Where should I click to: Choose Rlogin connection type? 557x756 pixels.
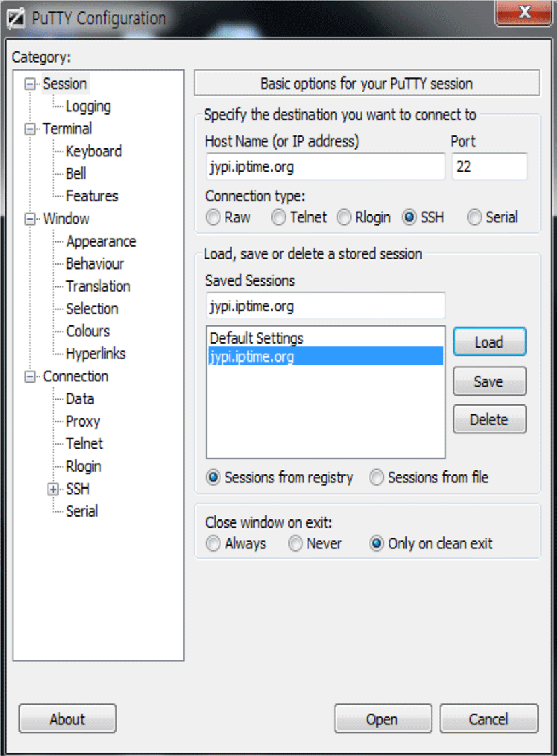tap(344, 218)
